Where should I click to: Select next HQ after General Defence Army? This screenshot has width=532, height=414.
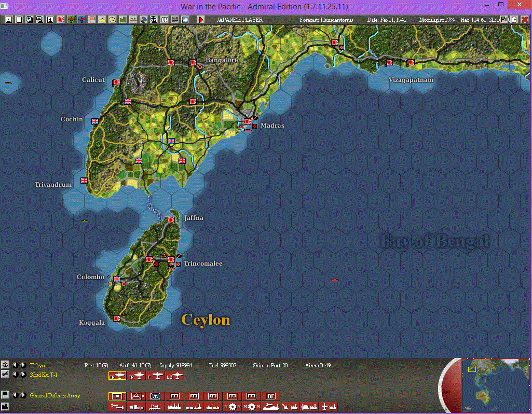pos(23,395)
